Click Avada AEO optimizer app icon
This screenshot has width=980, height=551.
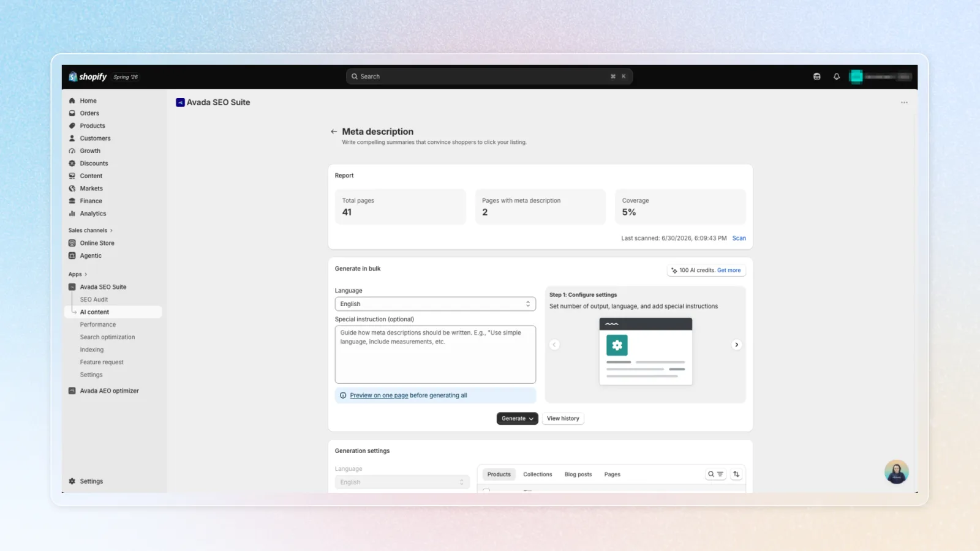coord(72,391)
